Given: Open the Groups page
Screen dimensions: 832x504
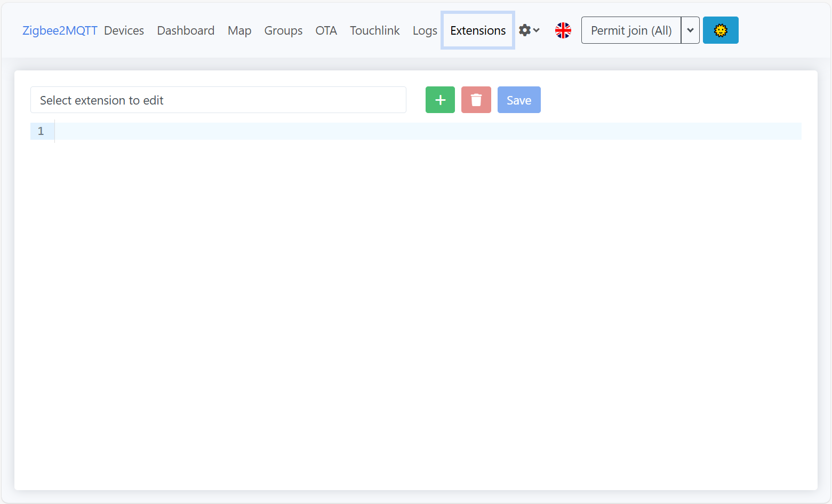Looking at the screenshot, I should coord(283,30).
